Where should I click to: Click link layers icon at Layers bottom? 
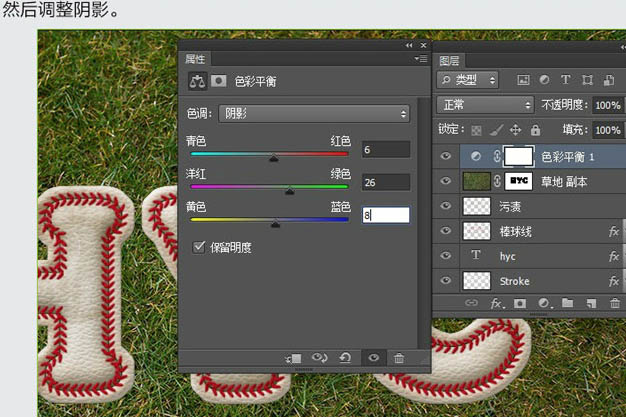click(471, 303)
